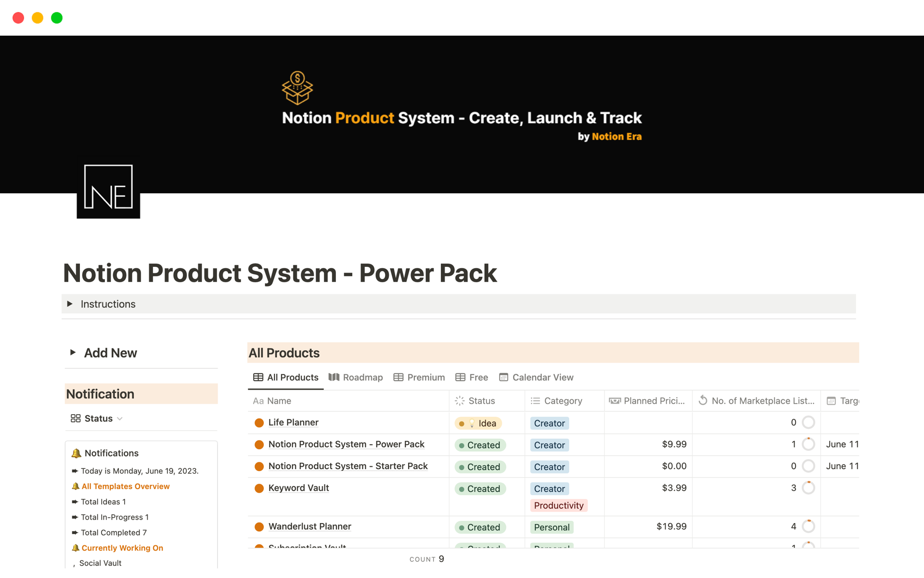Click the Status column sparkle icon
The image size is (924, 578).
(460, 401)
